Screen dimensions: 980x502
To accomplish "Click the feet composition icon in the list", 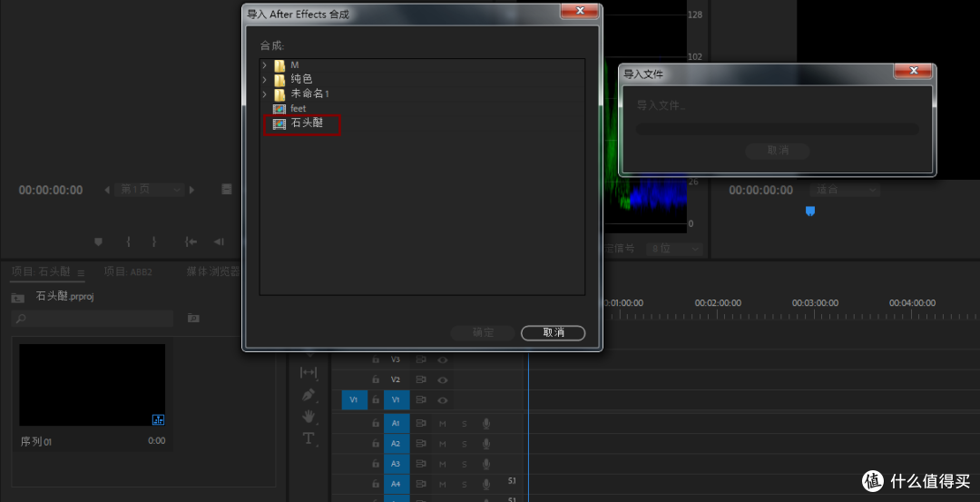I will (279, 109).
